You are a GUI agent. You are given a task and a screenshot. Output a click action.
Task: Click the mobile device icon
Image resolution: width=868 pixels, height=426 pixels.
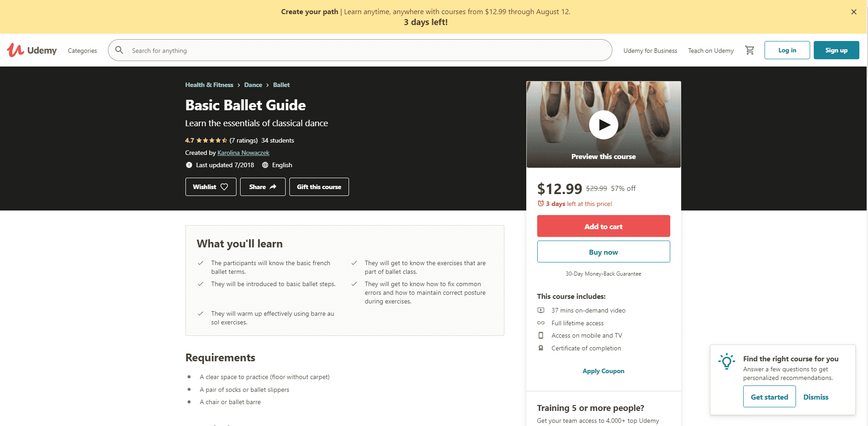541,335
